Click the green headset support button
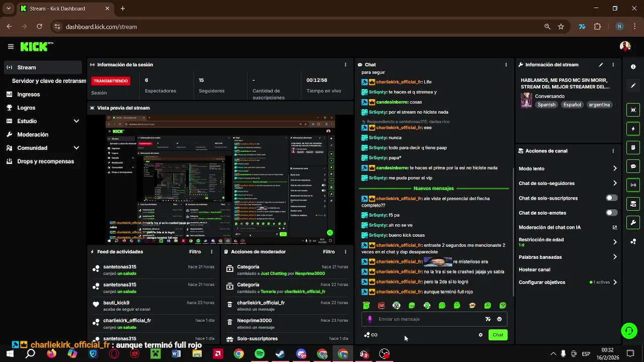The height and width of the screenshot is (362, 644). click(629, 330)
